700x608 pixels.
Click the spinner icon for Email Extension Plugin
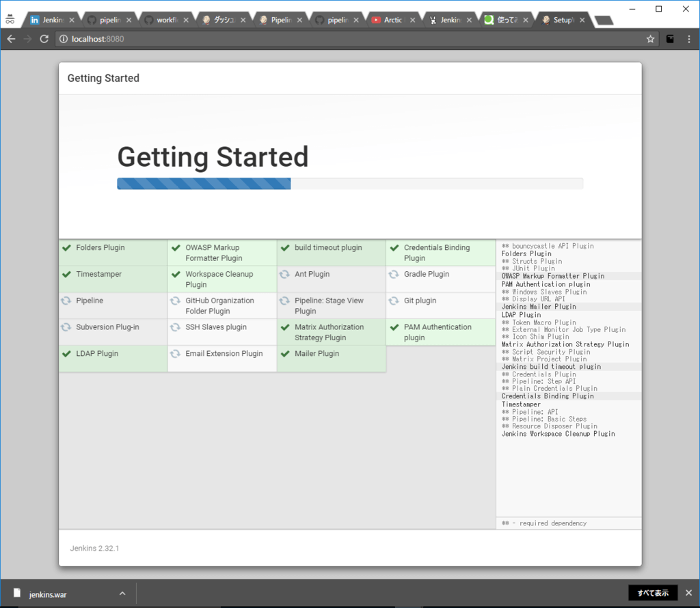175,354
